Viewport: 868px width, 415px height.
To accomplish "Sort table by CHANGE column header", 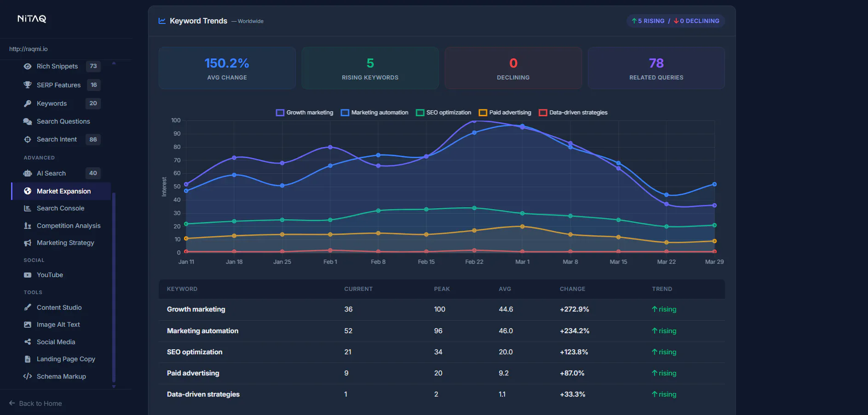I will point(572,289).
